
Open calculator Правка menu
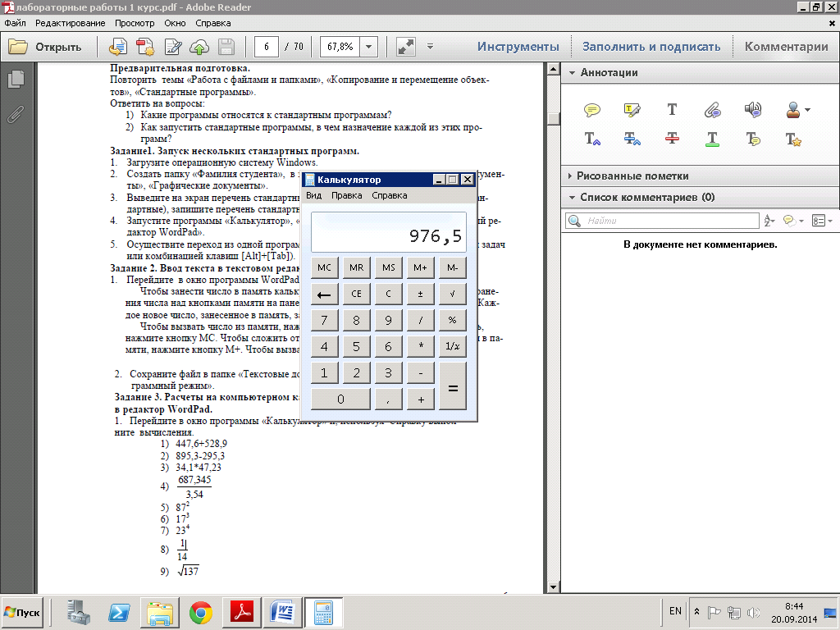(x=347, y=195)
